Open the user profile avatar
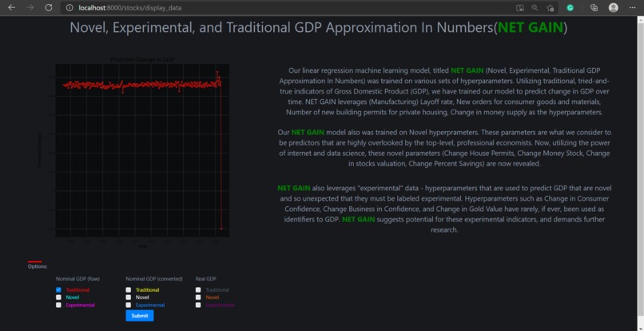 pos(614,8)
